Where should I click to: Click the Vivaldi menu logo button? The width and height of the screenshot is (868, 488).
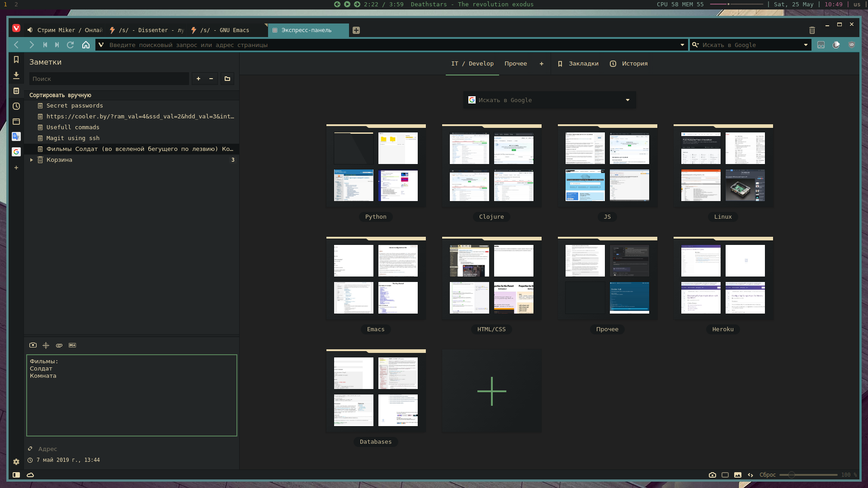(16, 28)
